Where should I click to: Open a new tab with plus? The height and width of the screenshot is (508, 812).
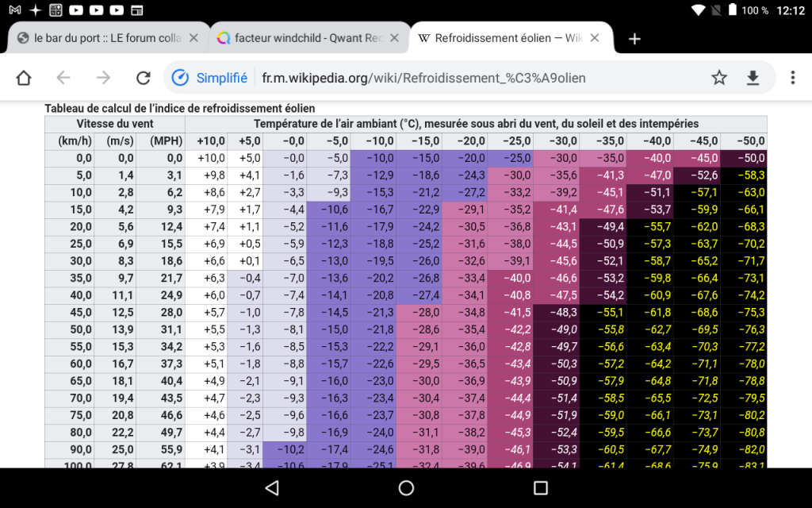(x=634, y=39)
